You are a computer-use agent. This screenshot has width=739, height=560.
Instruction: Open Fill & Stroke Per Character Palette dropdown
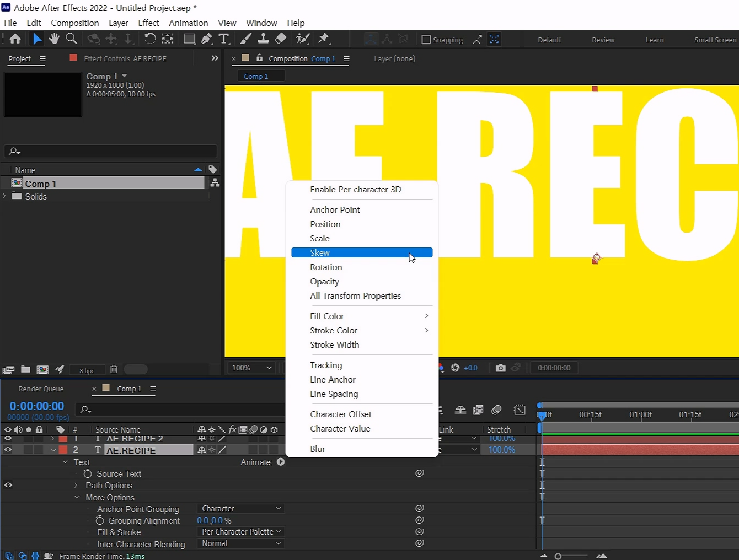pos(240,531)
